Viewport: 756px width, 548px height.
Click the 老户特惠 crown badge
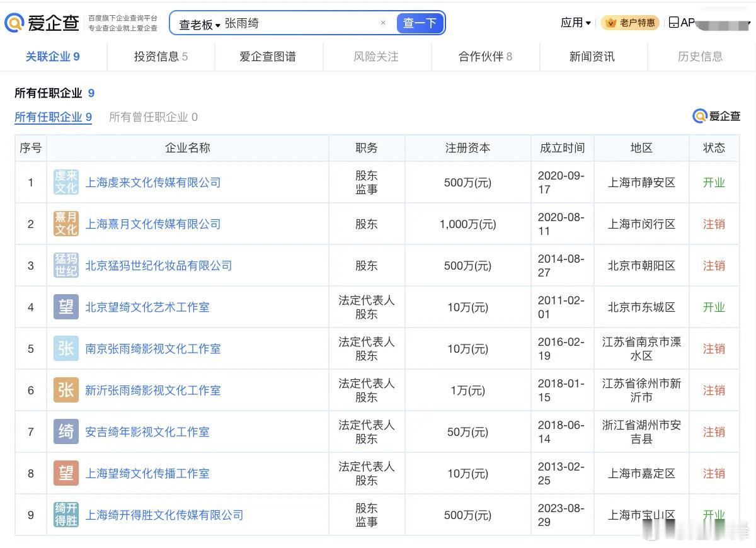630,23
